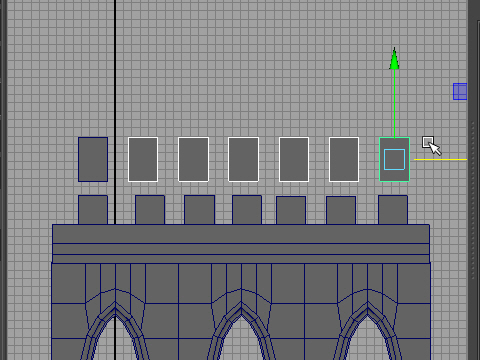Viewport: 480px width, 360px height.
Task: Select the first white-outlined rectangle from left
Action: pos(143,159)
